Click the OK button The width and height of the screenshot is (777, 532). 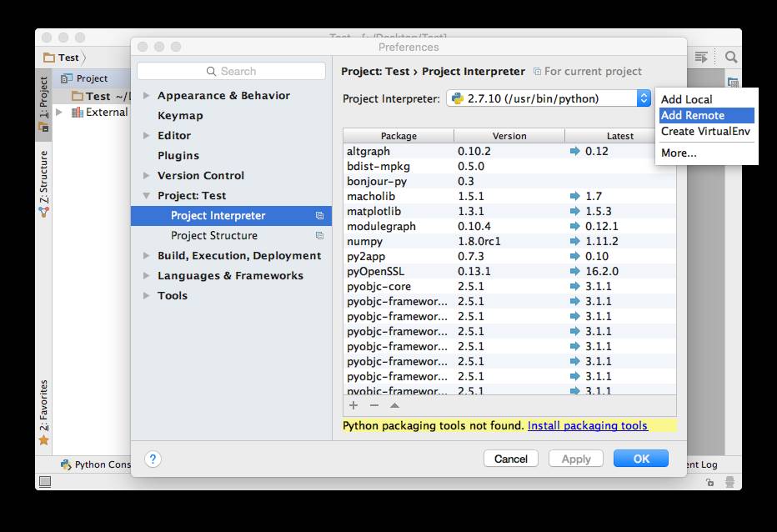[641, 459]
